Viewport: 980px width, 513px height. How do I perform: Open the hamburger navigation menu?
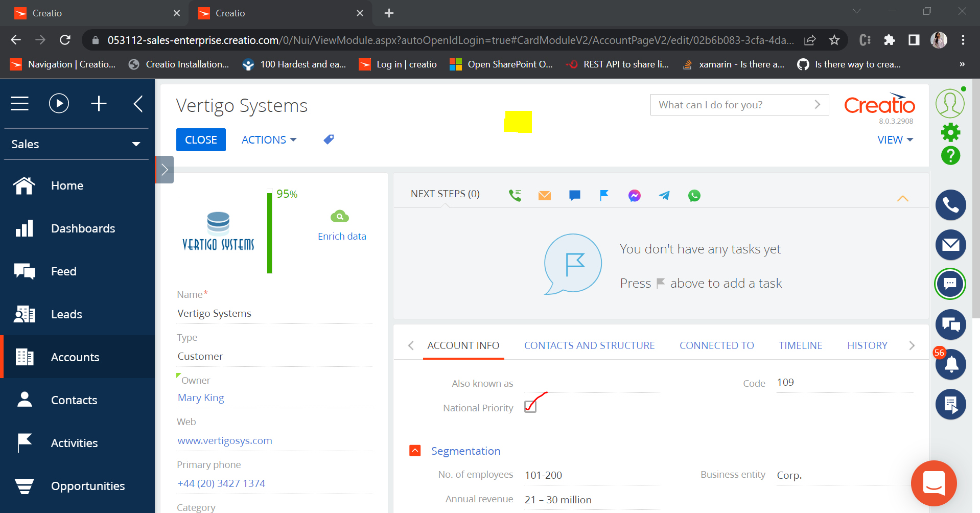click(x=19, y=104)
